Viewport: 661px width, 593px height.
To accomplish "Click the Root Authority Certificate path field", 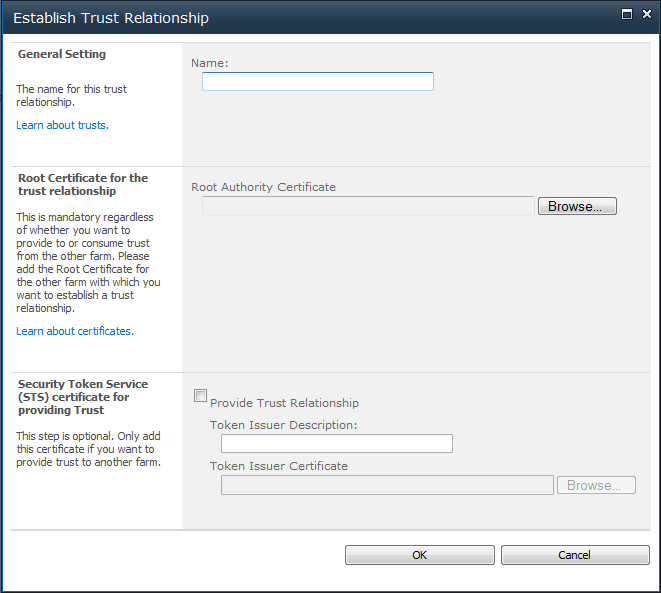I will [368, 206].
